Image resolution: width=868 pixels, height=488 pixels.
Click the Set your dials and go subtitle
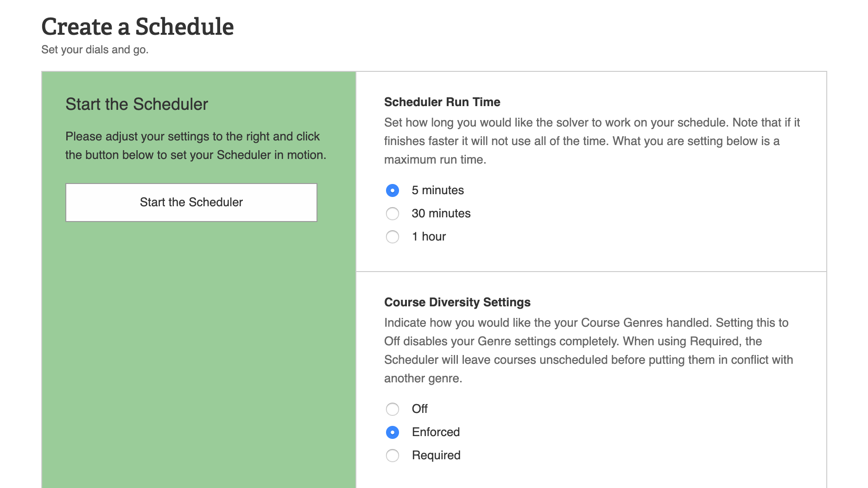tap(95, 50)
